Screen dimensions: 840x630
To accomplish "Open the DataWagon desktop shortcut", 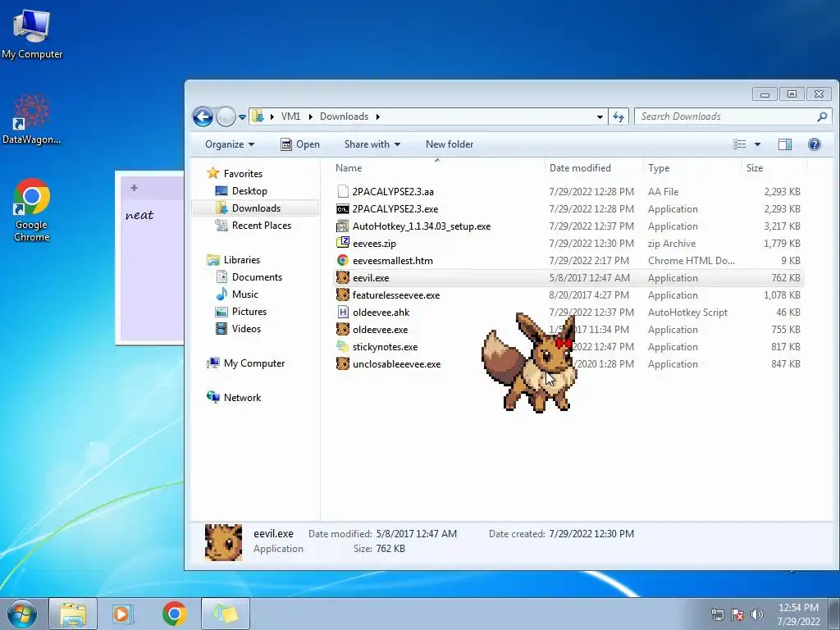I will tap(31, 119).
